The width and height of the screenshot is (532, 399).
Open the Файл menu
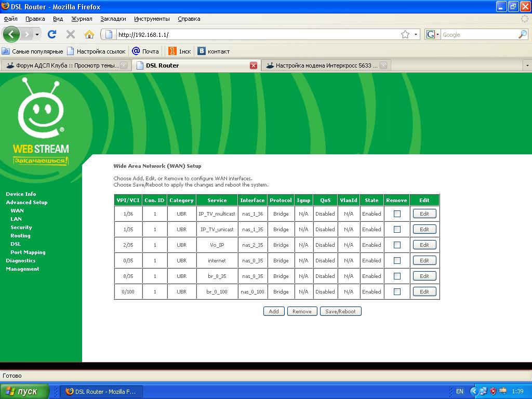[10, 19]
